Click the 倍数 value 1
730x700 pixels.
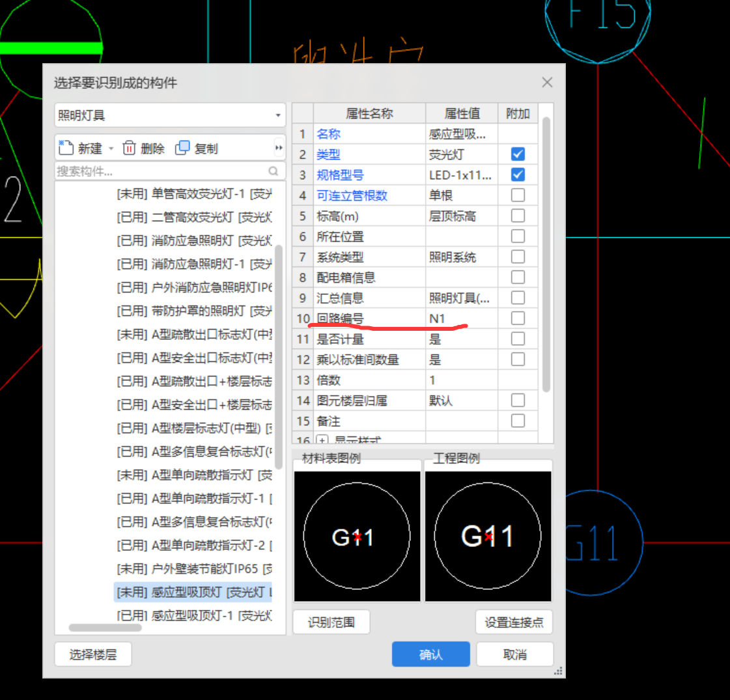click(x=432, y=380)
